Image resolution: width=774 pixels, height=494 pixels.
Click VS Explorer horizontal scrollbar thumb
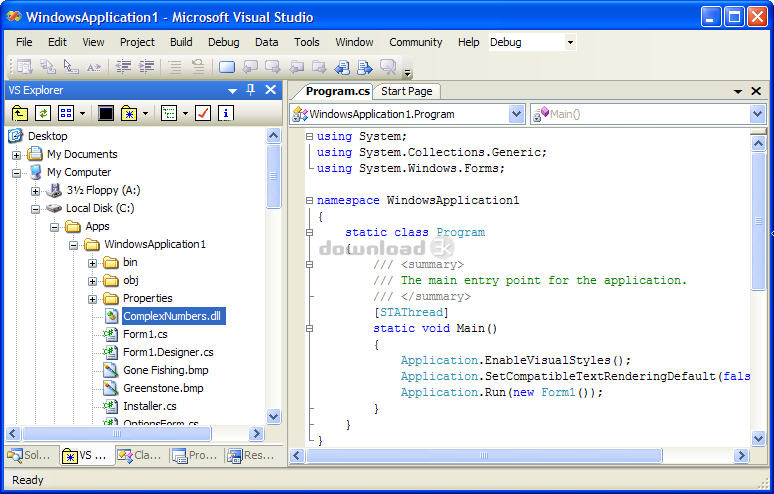[x=117, y=434]
